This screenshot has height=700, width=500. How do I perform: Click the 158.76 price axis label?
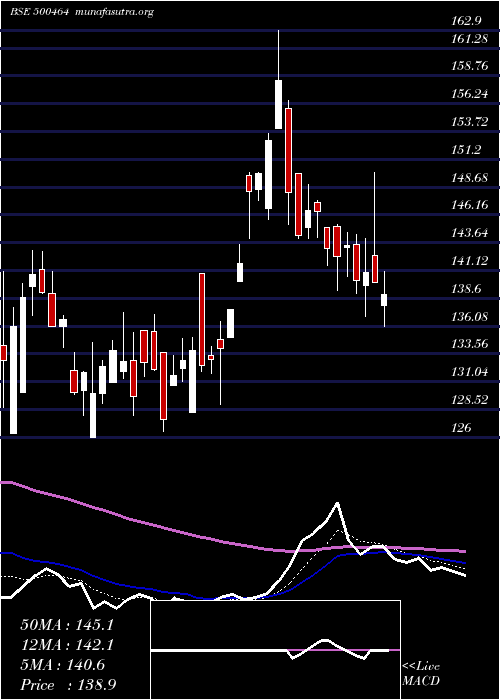[x=469, y=67]
